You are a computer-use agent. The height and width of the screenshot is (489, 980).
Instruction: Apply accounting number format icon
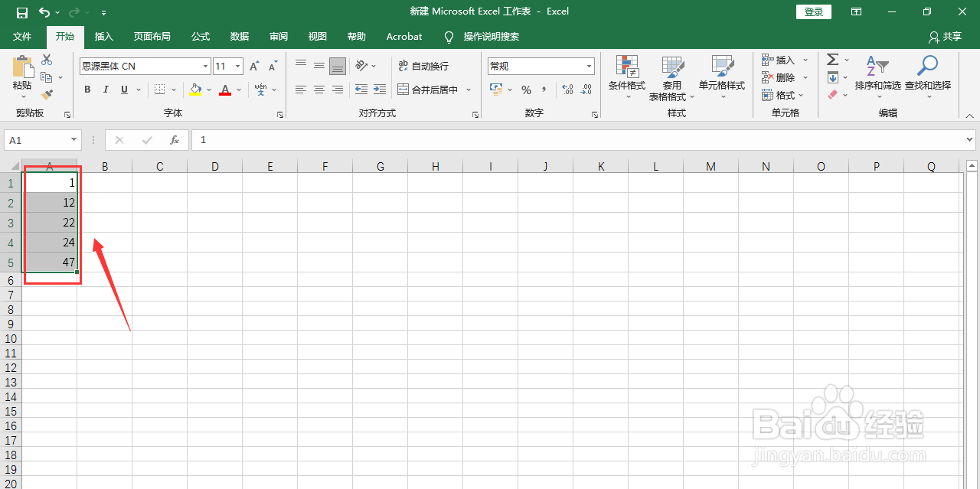coord(496,90)
